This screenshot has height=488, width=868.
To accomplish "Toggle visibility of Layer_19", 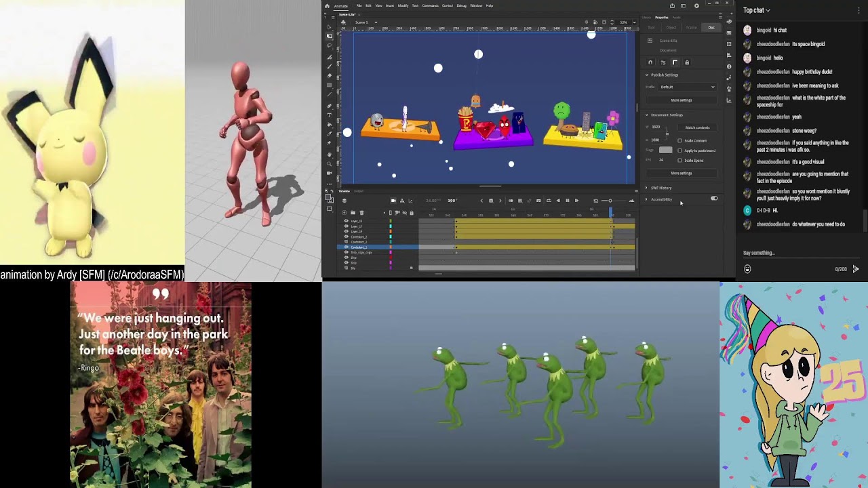I will point(347,231).
